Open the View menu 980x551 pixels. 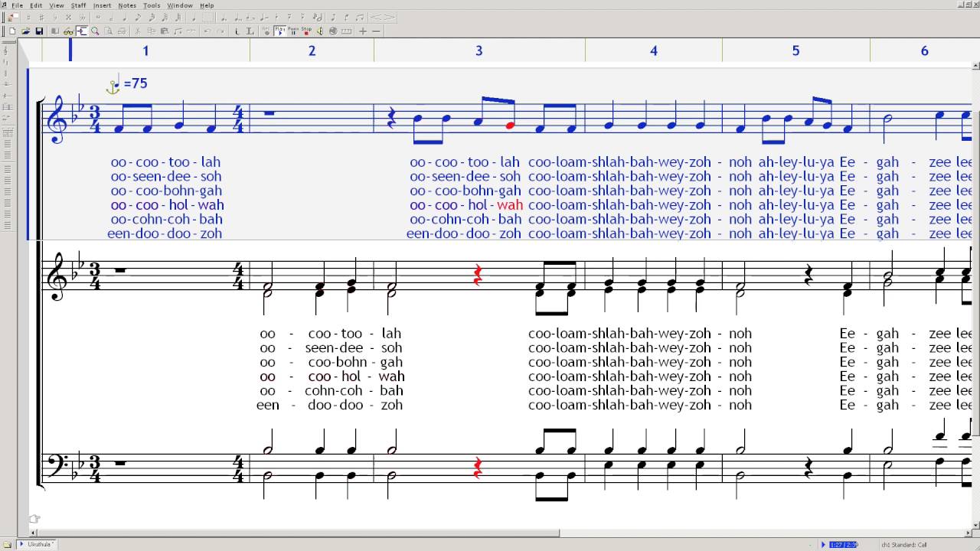click(x=57, y=5)
